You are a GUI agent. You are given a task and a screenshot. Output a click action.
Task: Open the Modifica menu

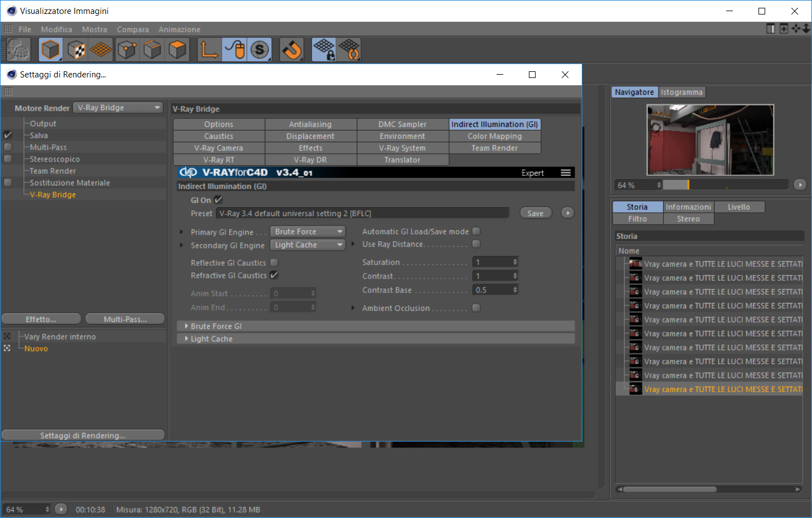pyautogui.click(x=56, y=29)
